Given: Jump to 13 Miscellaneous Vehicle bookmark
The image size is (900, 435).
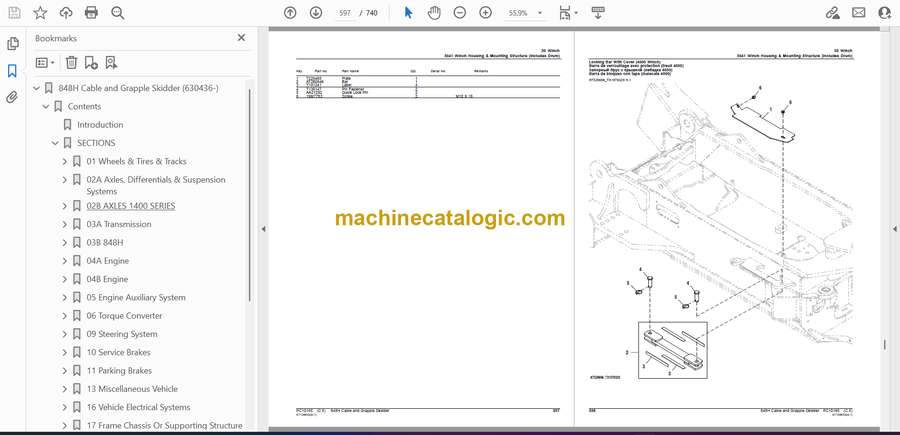Looking at the screenshot, I should click(132, 389).
